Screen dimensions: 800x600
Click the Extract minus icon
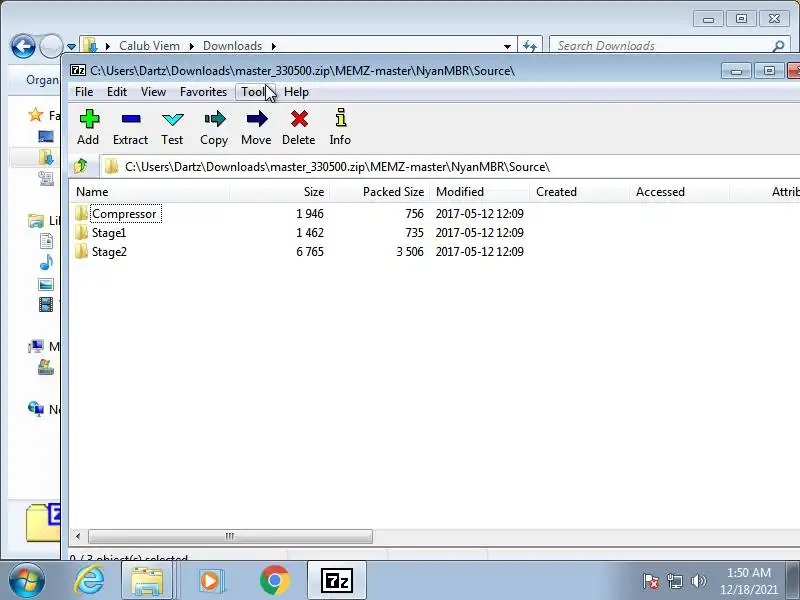coord(131,119)
